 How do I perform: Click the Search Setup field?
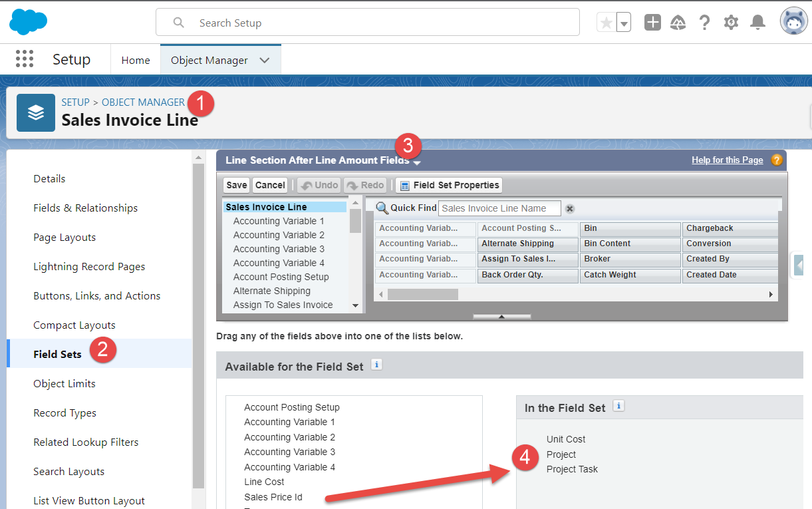tap(368, 22)
